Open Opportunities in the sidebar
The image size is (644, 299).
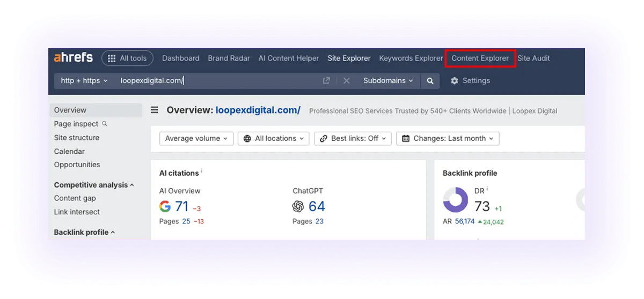pos(77,165)
